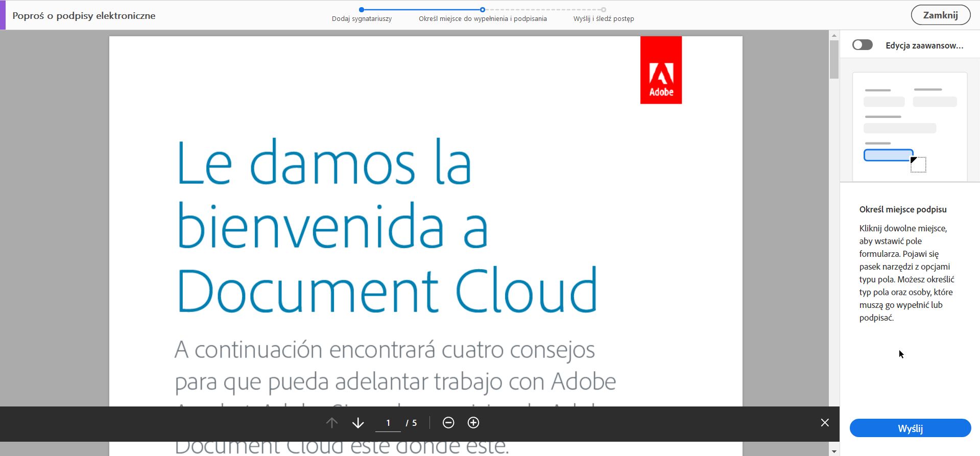Click the vertical scrollbar thumb

(834, 59)
